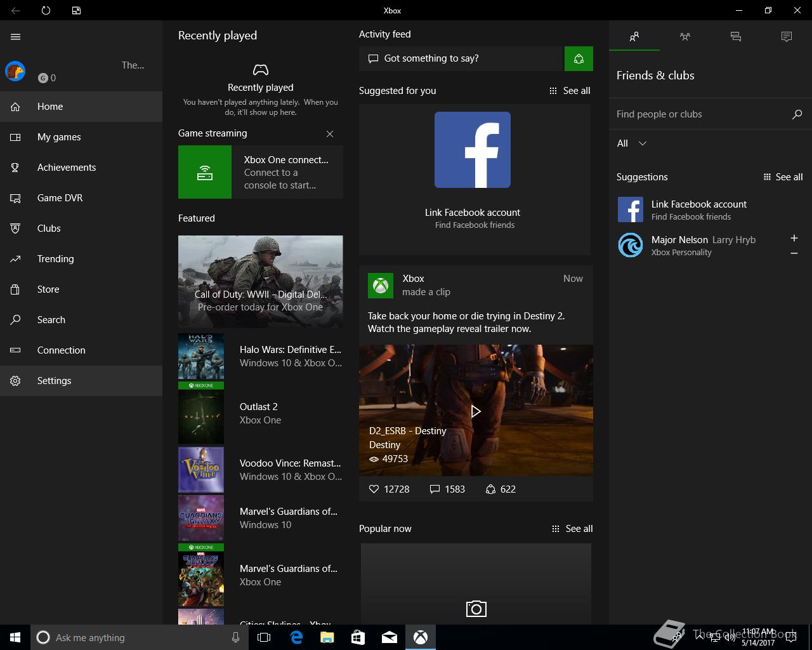The width and height of the screenshot is (812, 650).
Task: Like the Destiny clip heart icon
Action: 374,489
